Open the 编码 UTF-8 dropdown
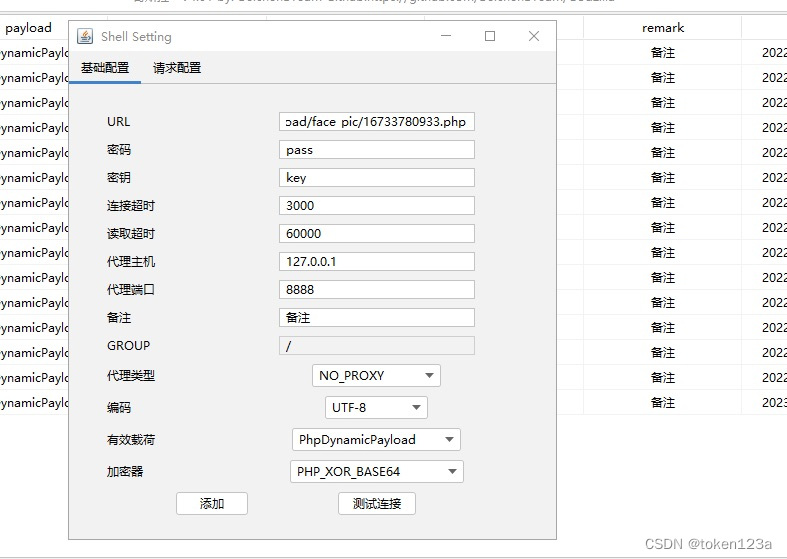 [x=376, y=407]
